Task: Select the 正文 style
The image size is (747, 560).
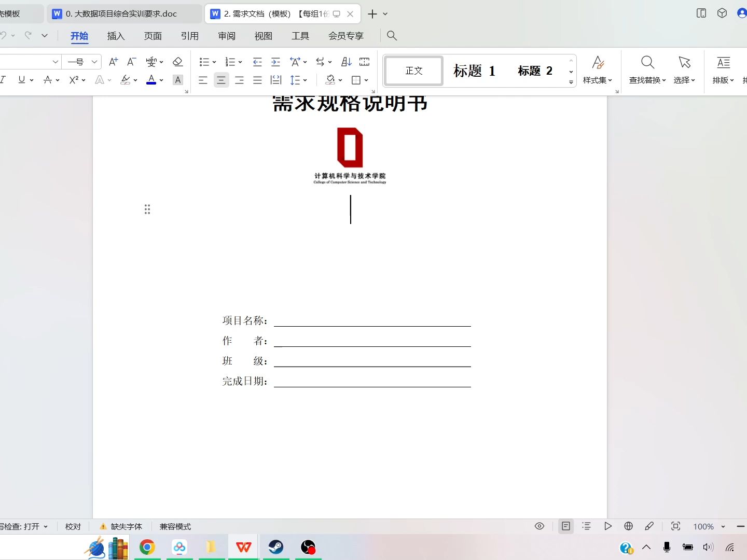Action: point(414,71)
